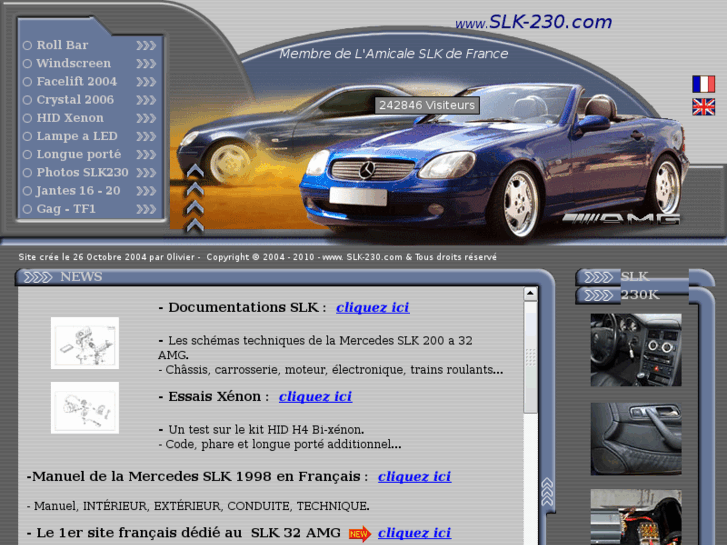Select Jantes 16 - 20 in sidebar
The image size is (727, 545).
point(78,191)
